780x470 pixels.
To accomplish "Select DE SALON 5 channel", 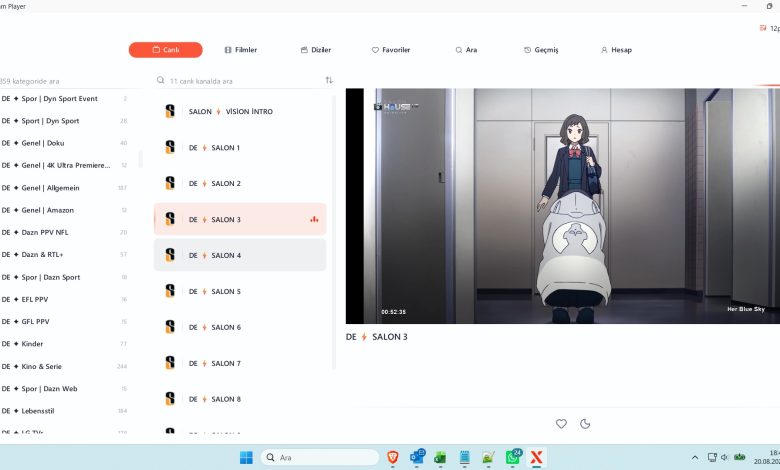I will coord(240,291).
